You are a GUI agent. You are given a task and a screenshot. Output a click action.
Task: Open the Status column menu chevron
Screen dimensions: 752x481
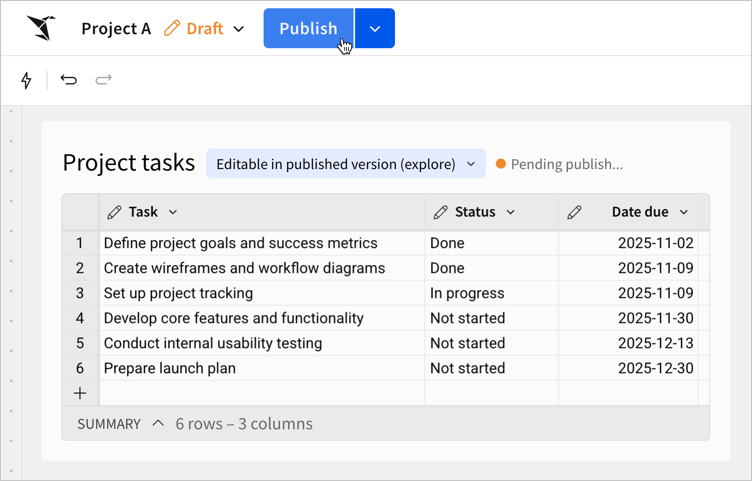click(510, 212)
